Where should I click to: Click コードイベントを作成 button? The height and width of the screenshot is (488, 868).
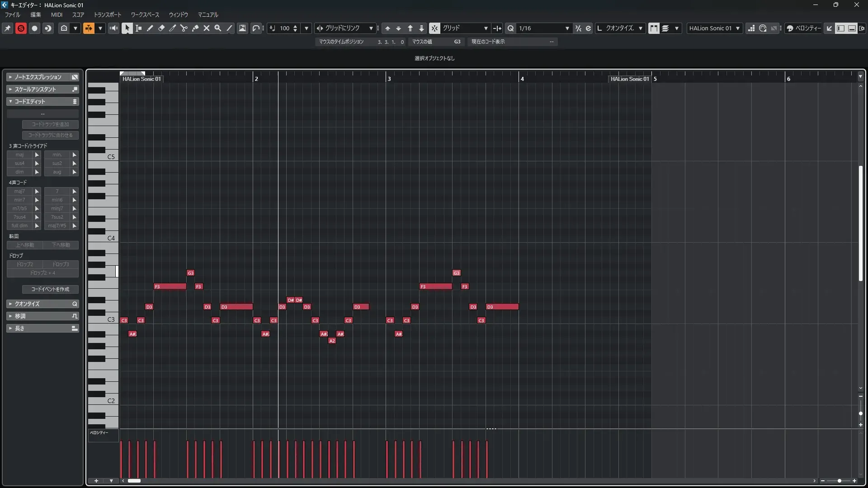tap(50, 289)
